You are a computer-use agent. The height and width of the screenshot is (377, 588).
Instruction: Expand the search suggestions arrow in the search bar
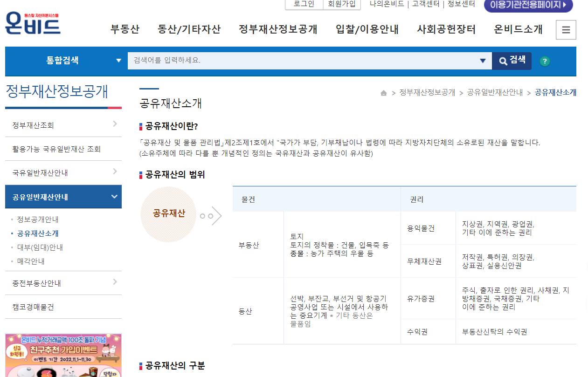(x=482, y=61)
